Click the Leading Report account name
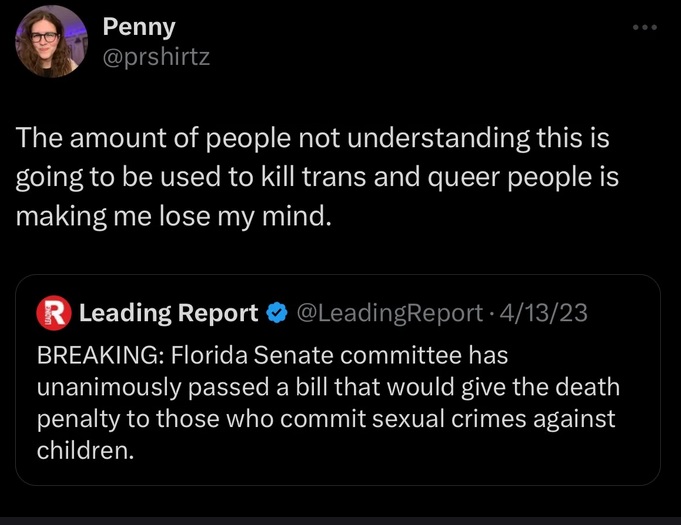This screenshot has height=525, width=681. click(x=168, y=314)
